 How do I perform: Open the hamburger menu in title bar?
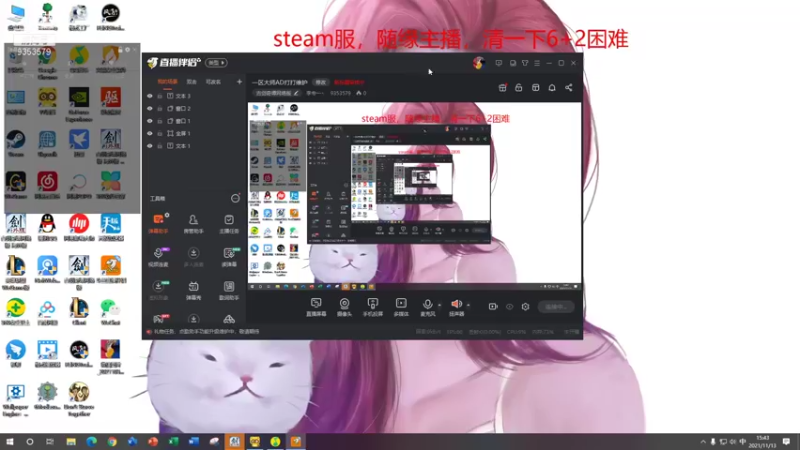pyautogui.click(x=537, y=63)
